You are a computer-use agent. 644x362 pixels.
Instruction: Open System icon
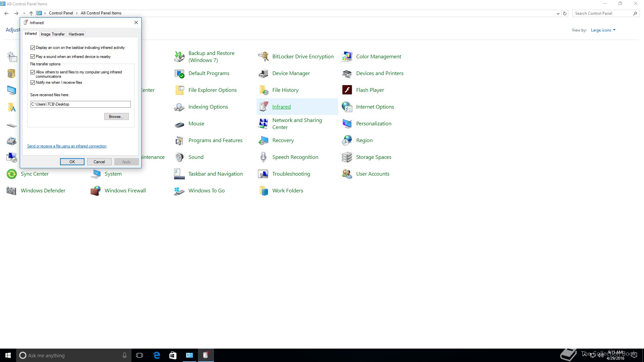[96, 174]
